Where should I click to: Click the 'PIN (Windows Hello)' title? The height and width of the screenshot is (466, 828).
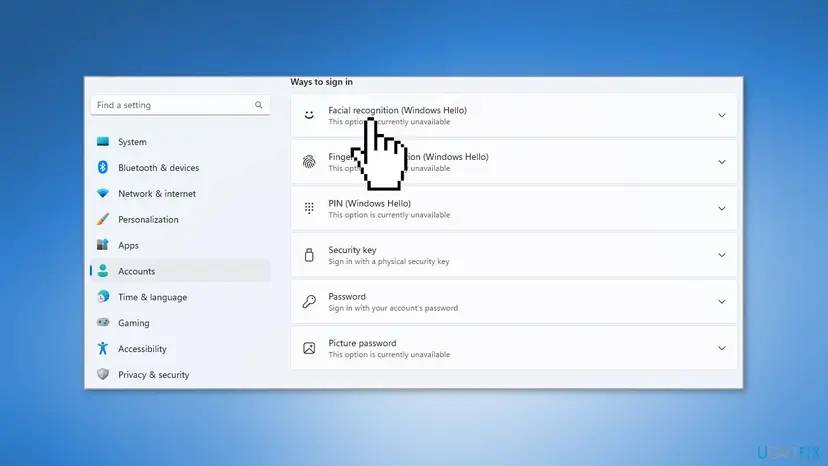pyautogui.click(x=370, y=203)
